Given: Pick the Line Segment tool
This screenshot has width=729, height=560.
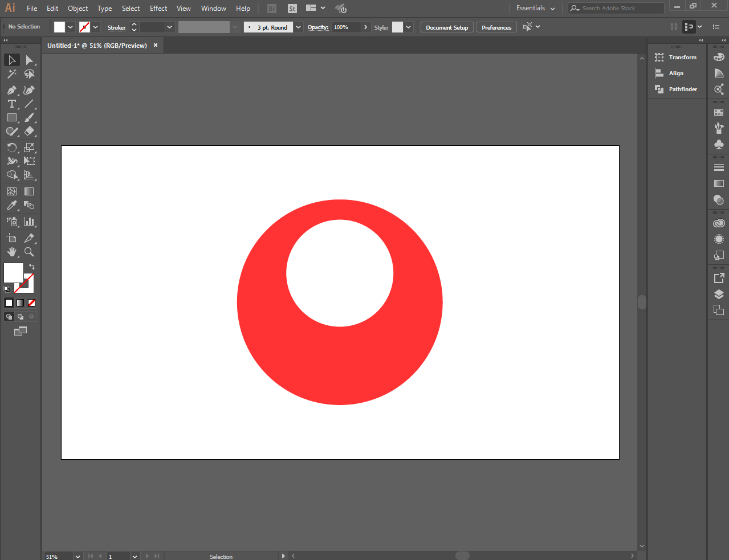Looking at the screenshot, I should click(29, 104).
